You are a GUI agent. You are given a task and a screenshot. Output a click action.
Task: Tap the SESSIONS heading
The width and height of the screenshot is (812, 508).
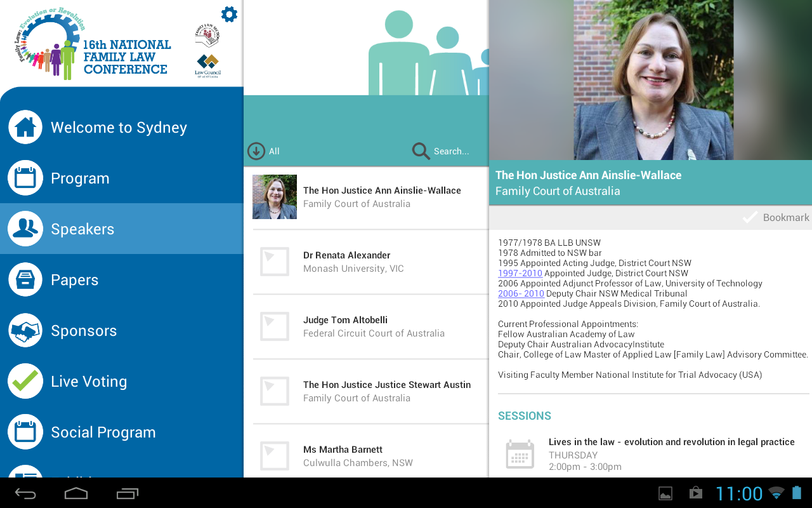(x=525, y=416)
